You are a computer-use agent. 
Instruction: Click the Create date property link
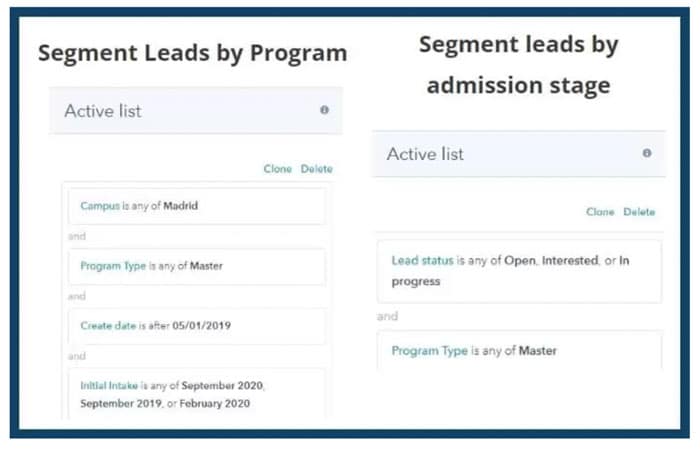108,326
